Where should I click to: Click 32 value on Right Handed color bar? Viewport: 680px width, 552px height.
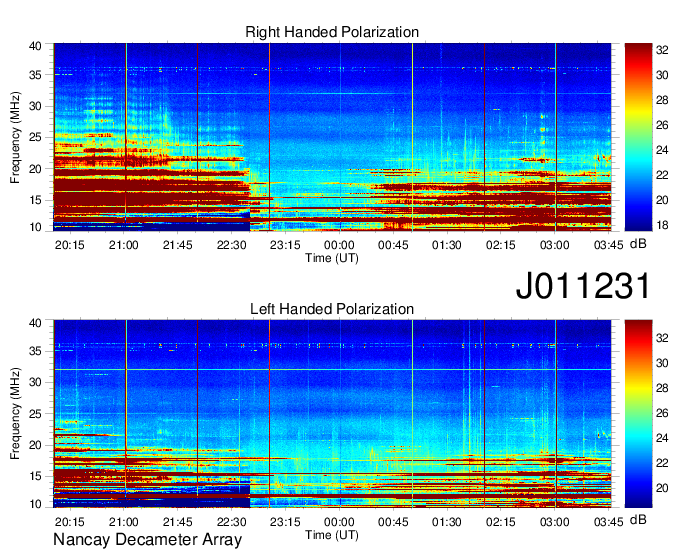click(x=662, y=50)
